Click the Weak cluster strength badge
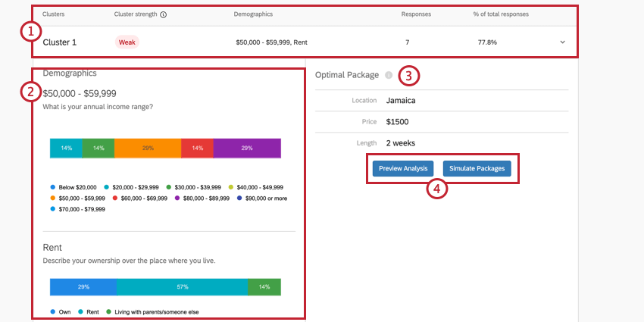 [x=127, y=42]
